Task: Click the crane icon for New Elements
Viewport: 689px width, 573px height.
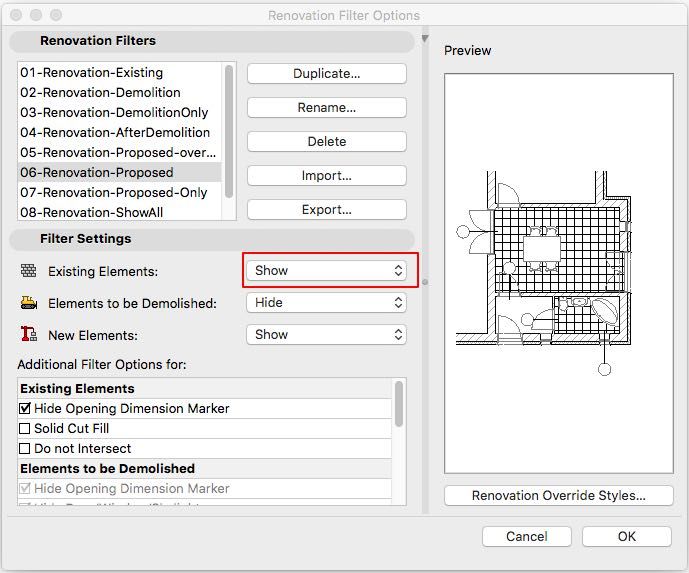Action: coord(29,334)
